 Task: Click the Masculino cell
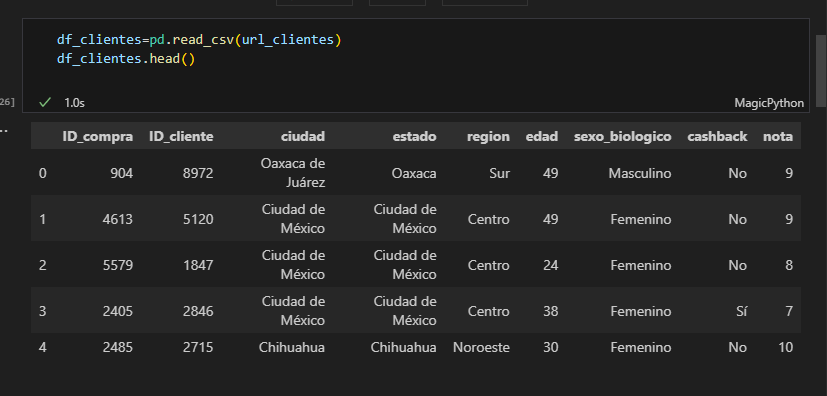pos(640,173)
